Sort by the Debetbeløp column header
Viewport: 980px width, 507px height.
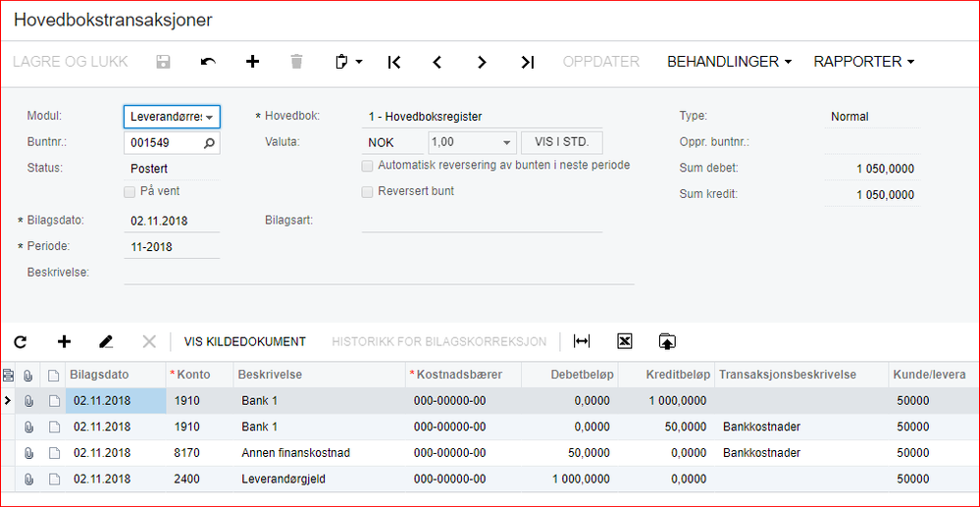(569, 375)
